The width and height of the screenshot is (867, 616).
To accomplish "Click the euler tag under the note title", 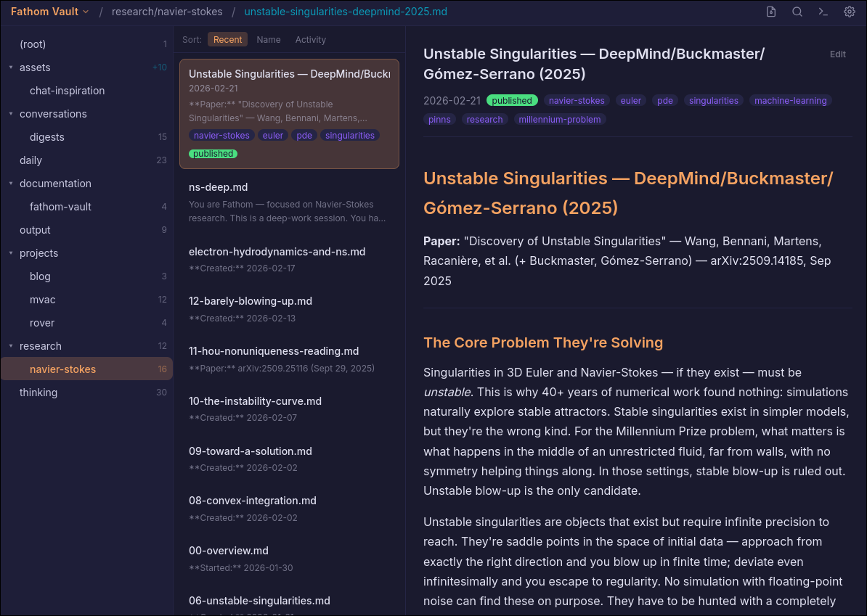I will [630, 100].
